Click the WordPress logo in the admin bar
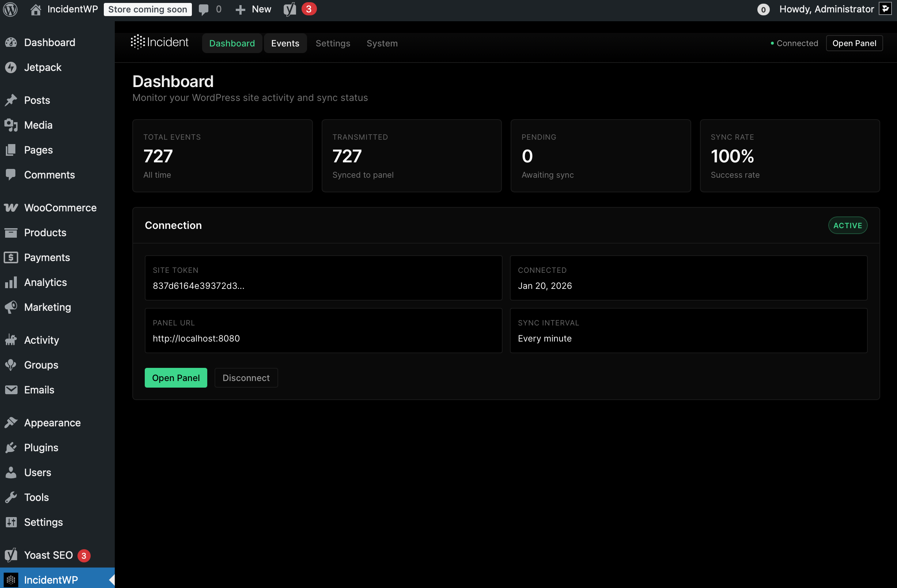 tap(10, 9)
